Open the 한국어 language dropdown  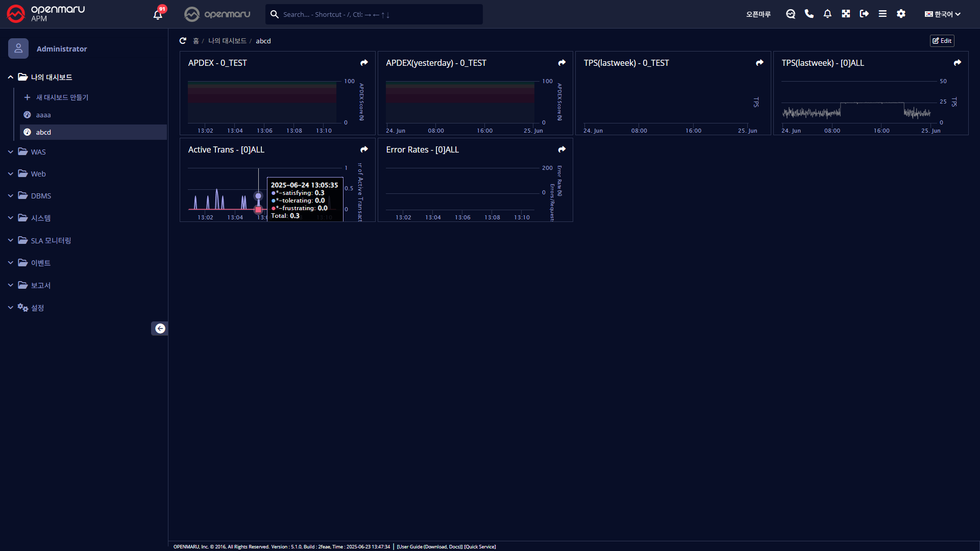point(943,14)
